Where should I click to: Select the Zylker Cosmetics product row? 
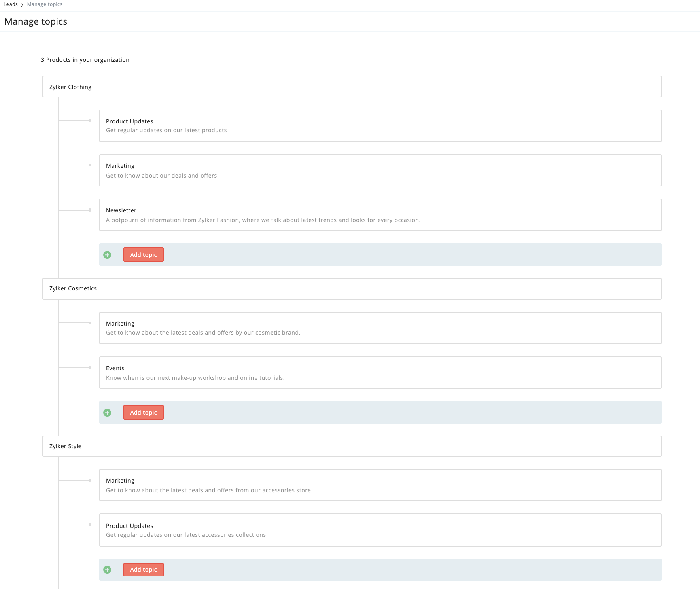click(x=352, y=288)
